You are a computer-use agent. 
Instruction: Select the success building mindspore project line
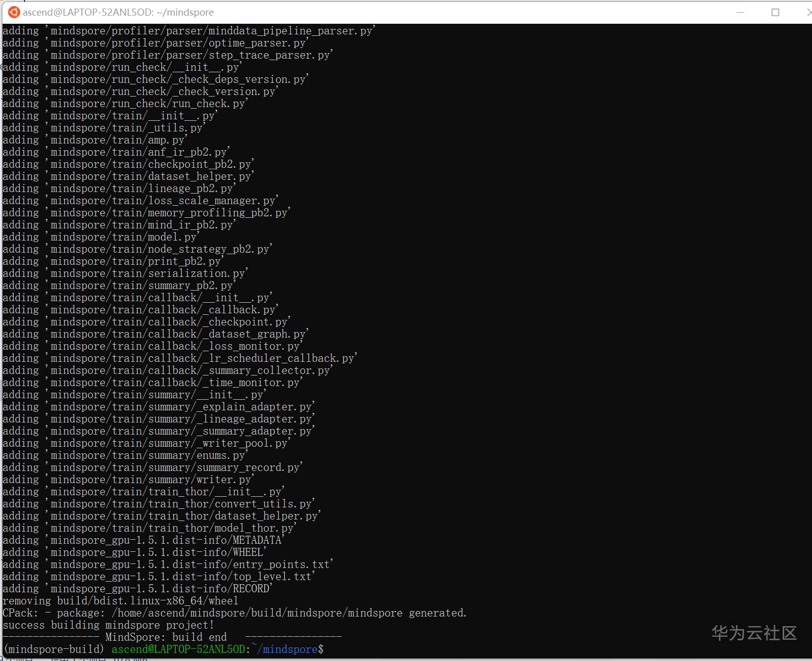[x=108, y=625]
